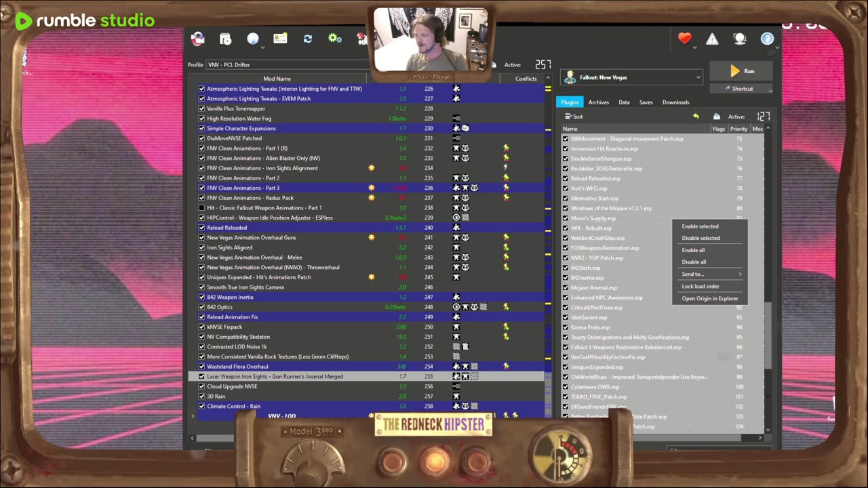Uncheck the Vanilla Plus Tonemapper mod
The height and width of the screenshot is (488, 868).
[x=201, y=108]
